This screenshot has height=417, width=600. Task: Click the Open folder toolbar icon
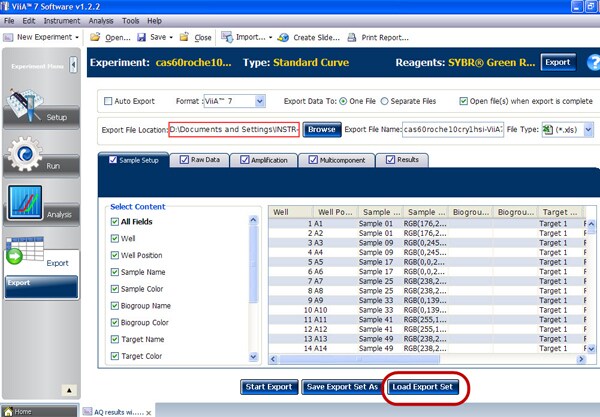click(95, 37)
